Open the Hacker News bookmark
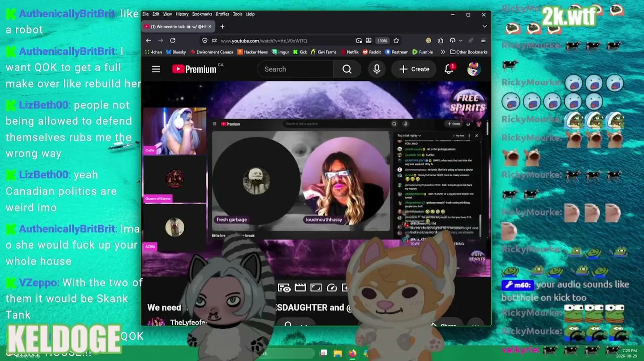The width and height of the screenshot is (644, 361). pos(252,52)
